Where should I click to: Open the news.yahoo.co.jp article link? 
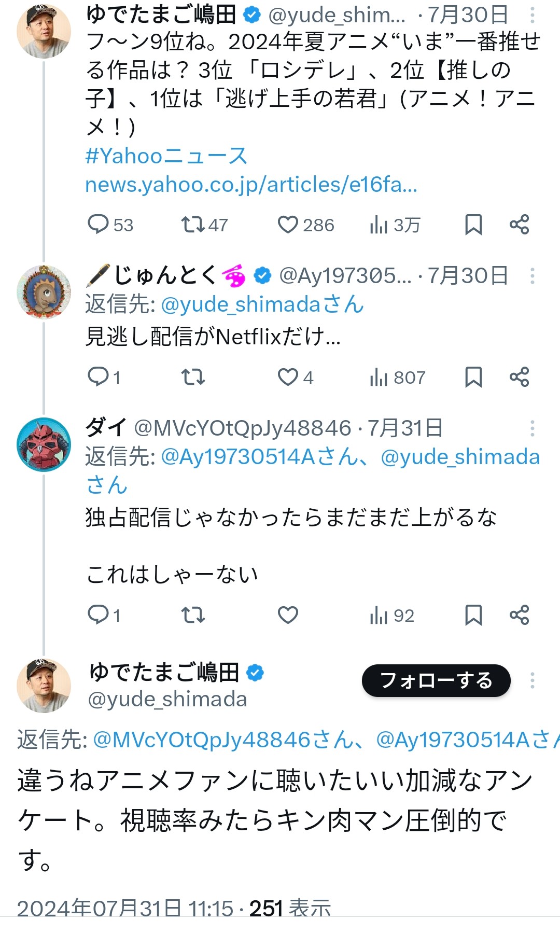click(251, 185)
